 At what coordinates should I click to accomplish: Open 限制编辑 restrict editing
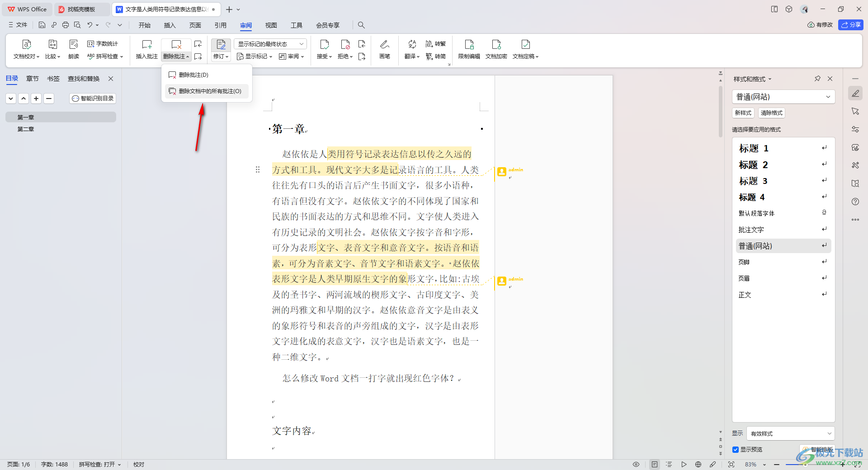469,49
